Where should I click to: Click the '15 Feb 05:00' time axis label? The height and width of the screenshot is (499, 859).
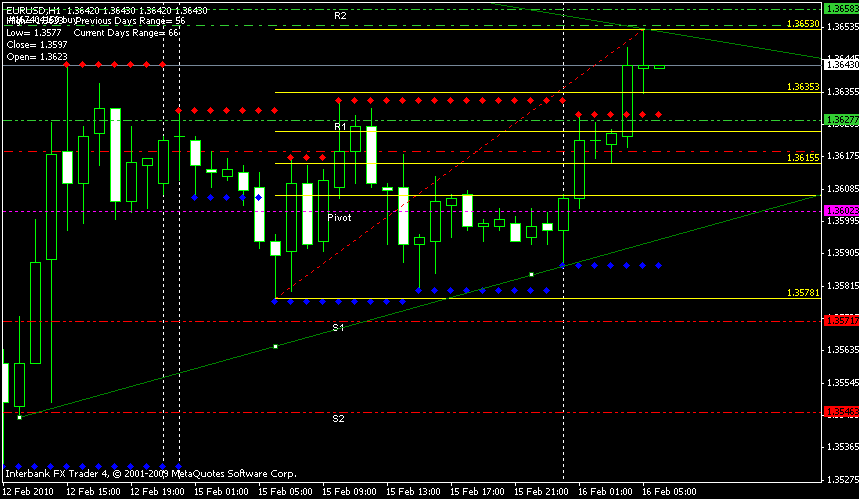tap(285, 492)
